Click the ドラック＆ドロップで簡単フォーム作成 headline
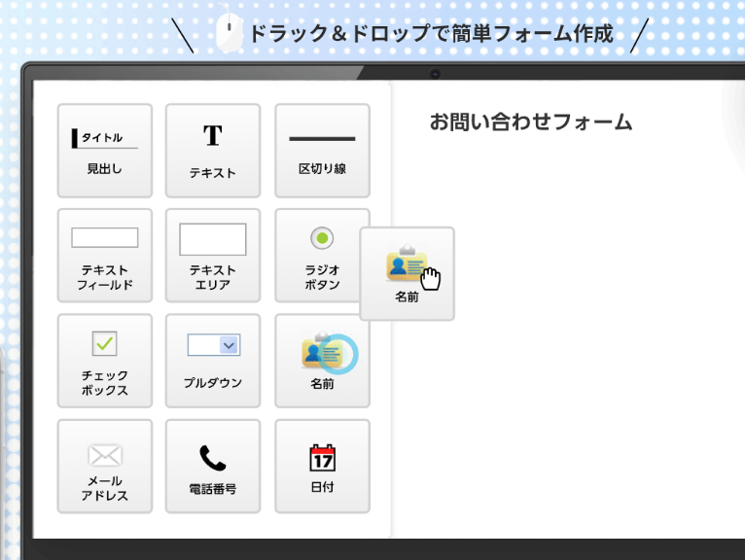The width and height of the screenshot is (745, 560). pos(431,34)
